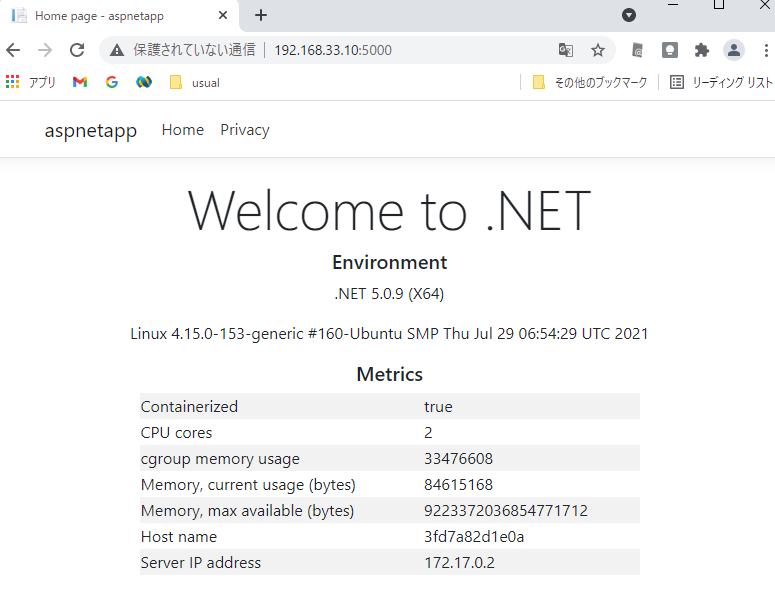775x609 pixels.
Task: Expand the tab search dropdown arrow
Action: (629, 15)
